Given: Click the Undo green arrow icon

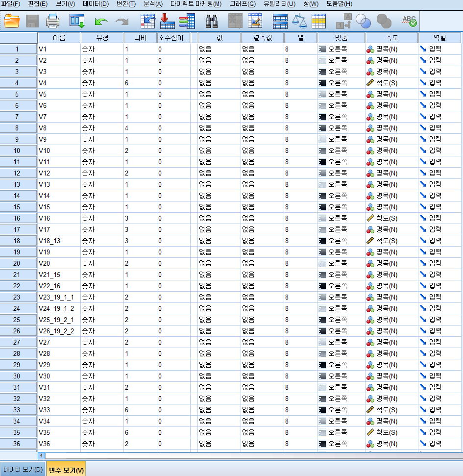Looking at the screenshot, I should pyautogui.click(x=101, y=21).
